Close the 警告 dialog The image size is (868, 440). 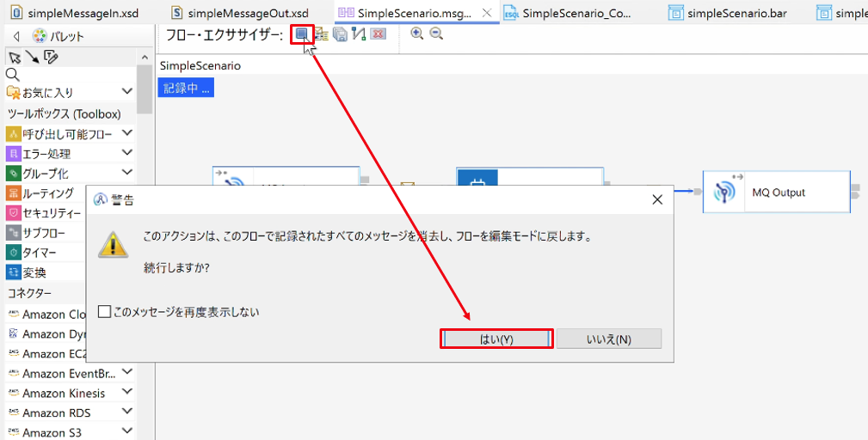657,199
